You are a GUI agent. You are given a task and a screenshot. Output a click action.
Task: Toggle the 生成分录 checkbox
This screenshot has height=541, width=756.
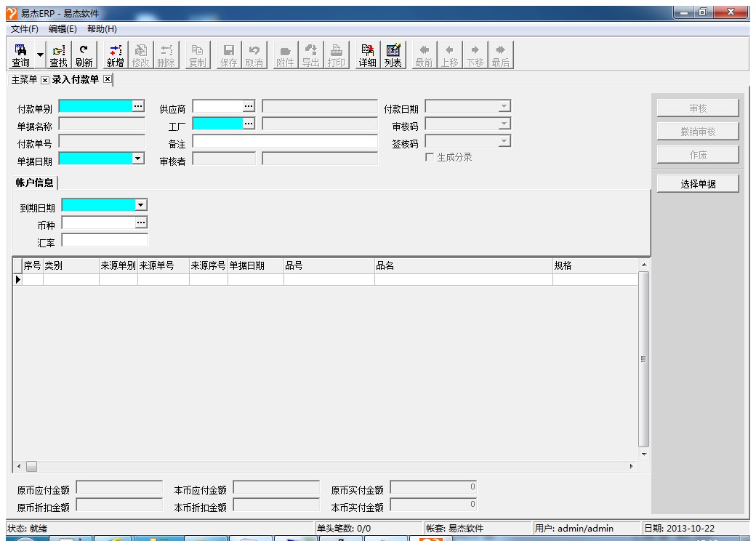[x=430, y=157]
